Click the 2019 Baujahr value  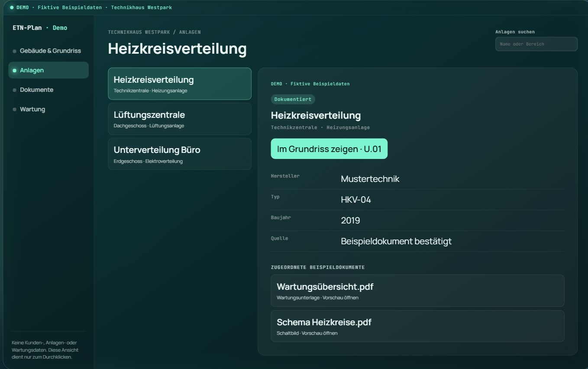coord(350,220)
